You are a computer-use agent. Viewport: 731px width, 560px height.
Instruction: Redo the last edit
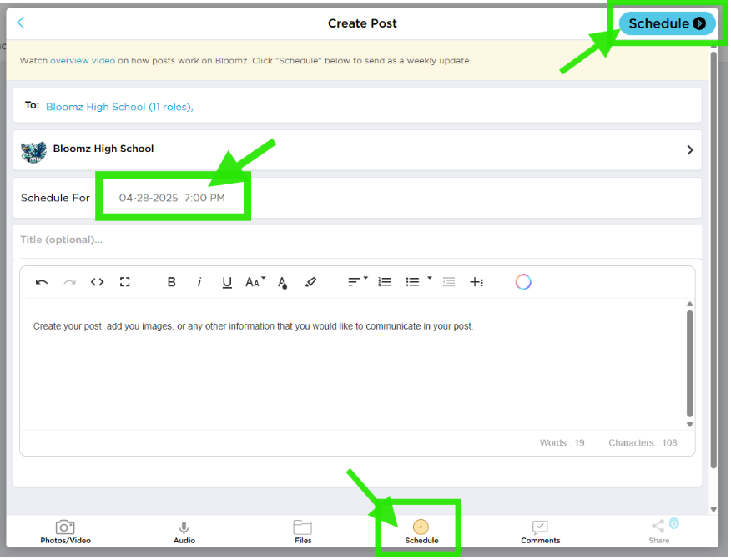[69, 282]
